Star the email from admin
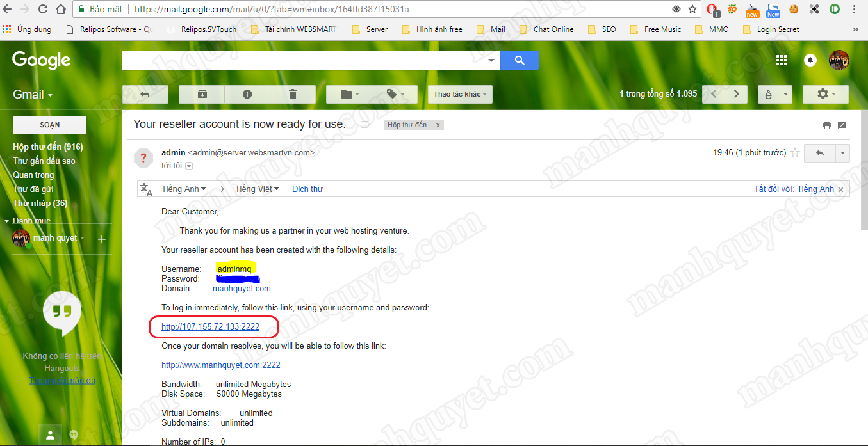The width and height of the screenshot is (868, 446). click(795, 153)
